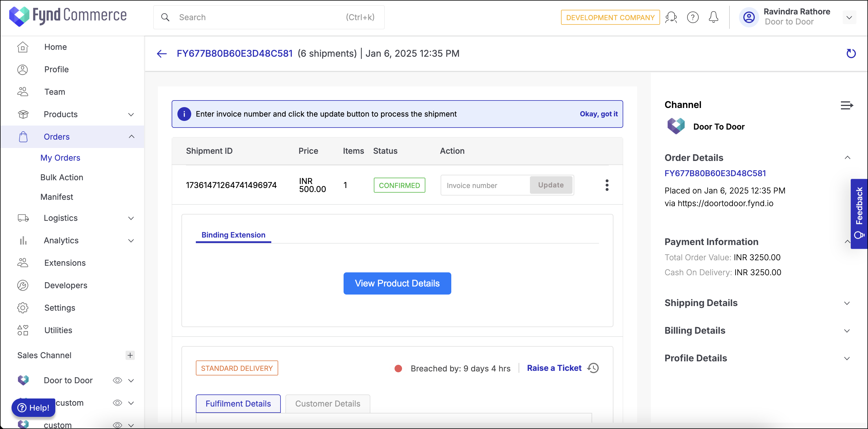This screenshot has height=429, width=868.
Task: Click the info icon in the banner
Action: [x=184, y=114]
